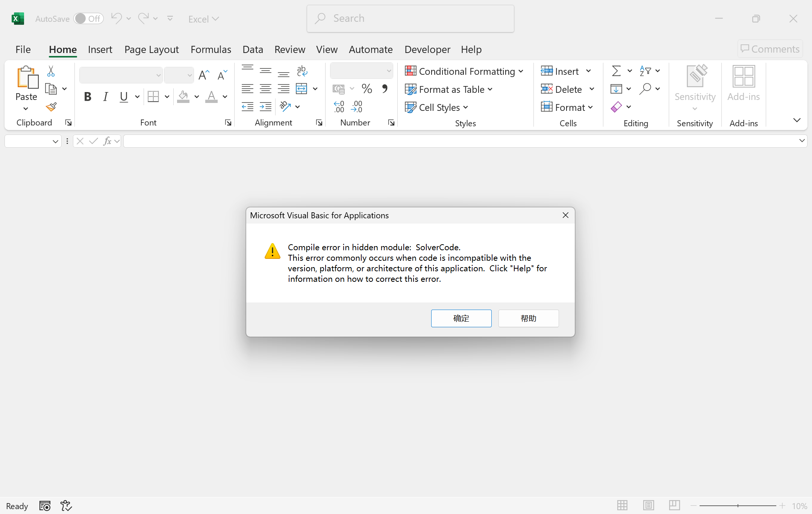Toggle Bold formatting on selected cell
The image size is (812, 514).
[87, 97]
